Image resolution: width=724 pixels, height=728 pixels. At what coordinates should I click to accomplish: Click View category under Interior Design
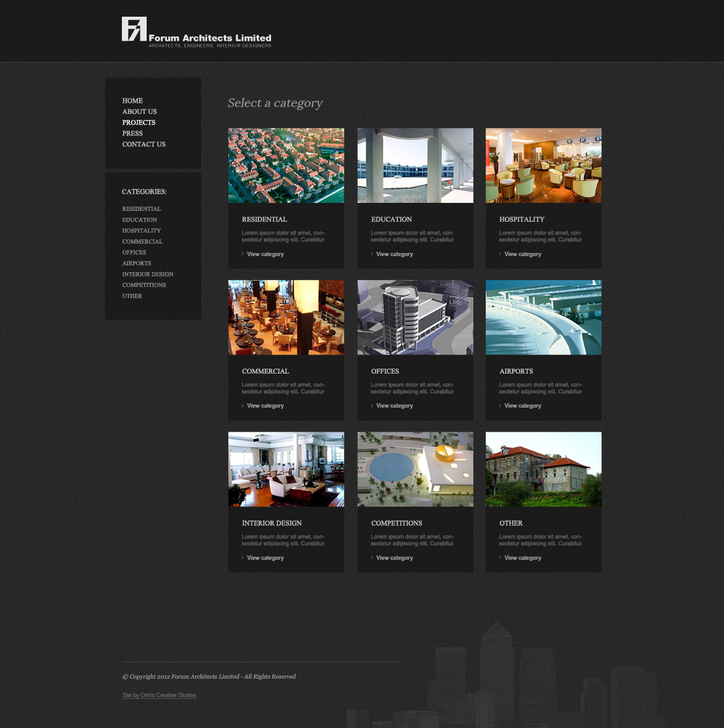(265, 558)
